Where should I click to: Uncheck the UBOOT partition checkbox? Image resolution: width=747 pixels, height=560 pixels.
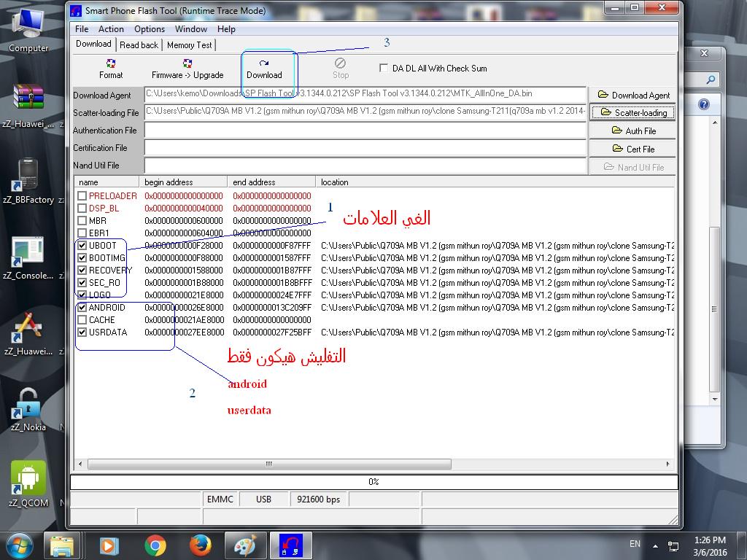(x=82, y=245)
